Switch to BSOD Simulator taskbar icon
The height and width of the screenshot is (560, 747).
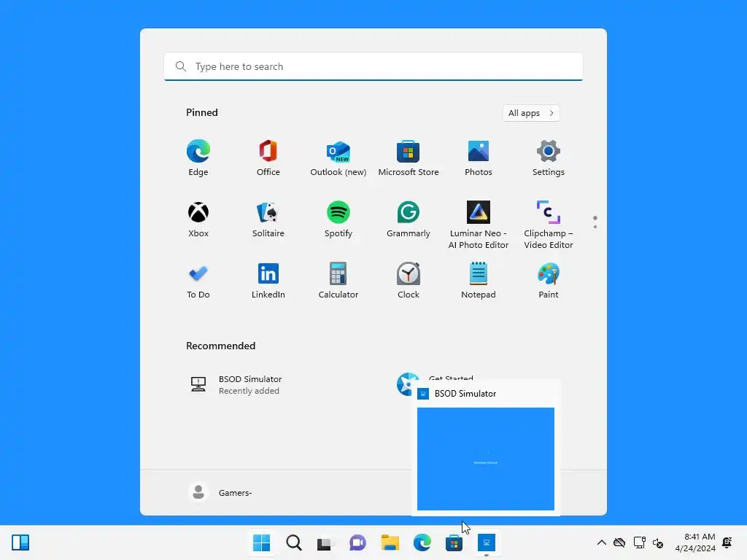point(487,542)
